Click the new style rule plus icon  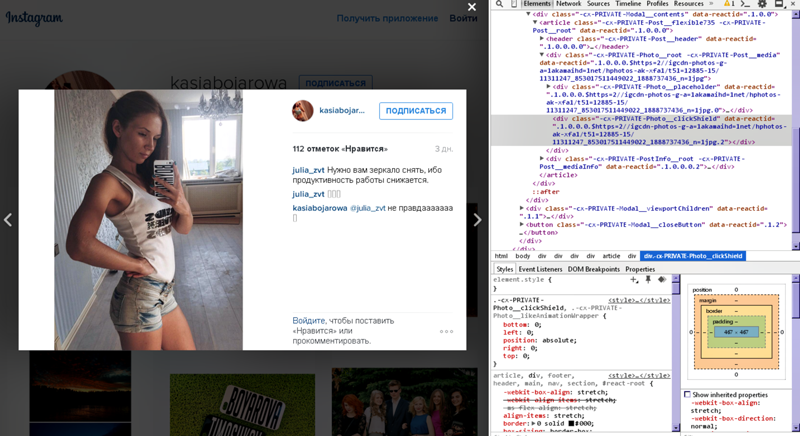(634, 279)
